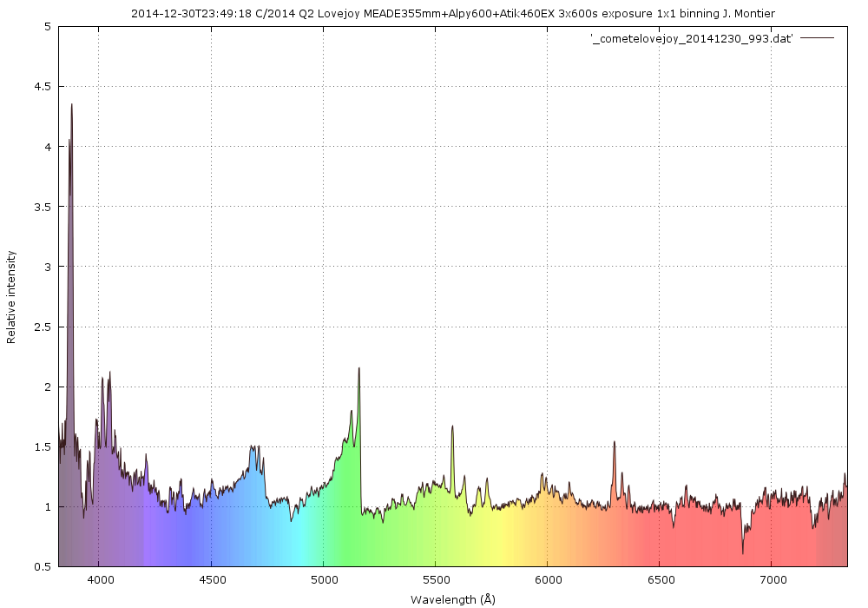This screenshot has width=868, height=608.
Task: Click the narrow peak tip near 5577 Å
Action: pyautogui.click(x=452, y=426)
